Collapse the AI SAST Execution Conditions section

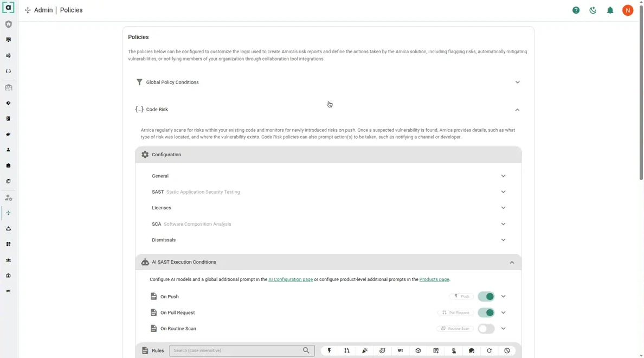tap(512, 263)
